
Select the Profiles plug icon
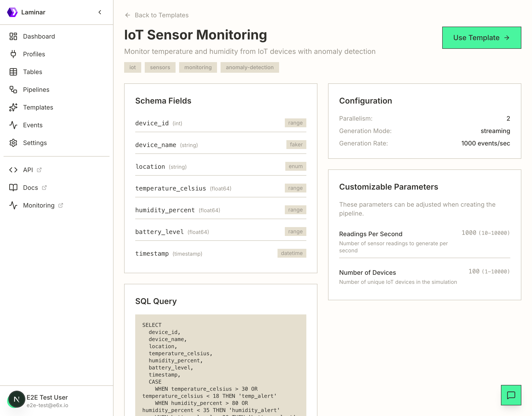coord(13,54)
